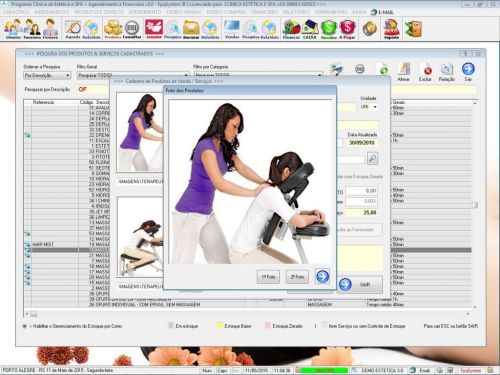The height and width of the screenshot is (375, 500).
Task: Open the FINANCEIRO menu
Action: (264, 12)
